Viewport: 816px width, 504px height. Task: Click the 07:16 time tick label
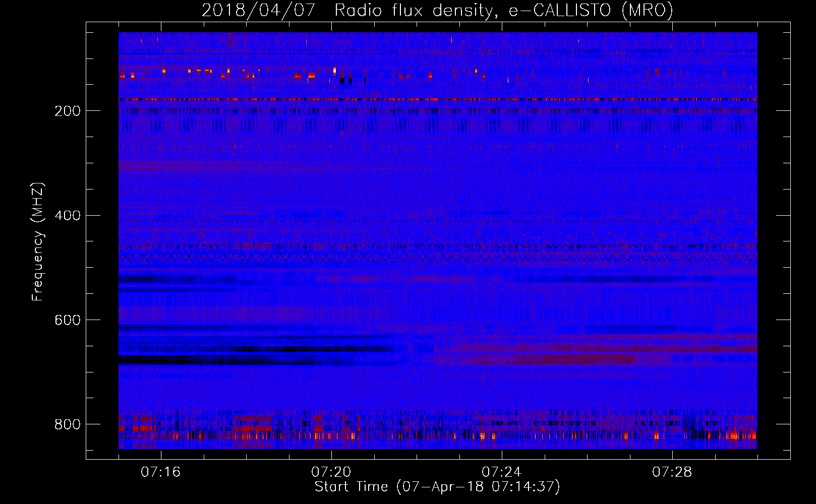point(160,472)
